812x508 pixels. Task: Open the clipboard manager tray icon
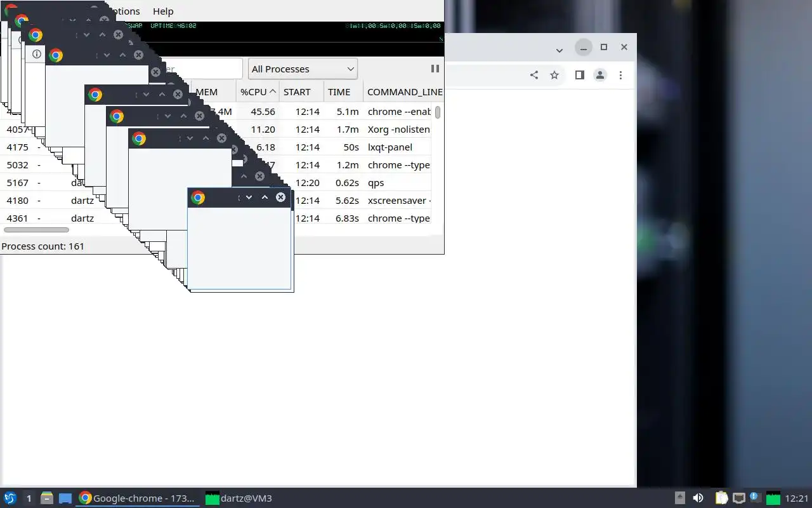tap(721, 498)
